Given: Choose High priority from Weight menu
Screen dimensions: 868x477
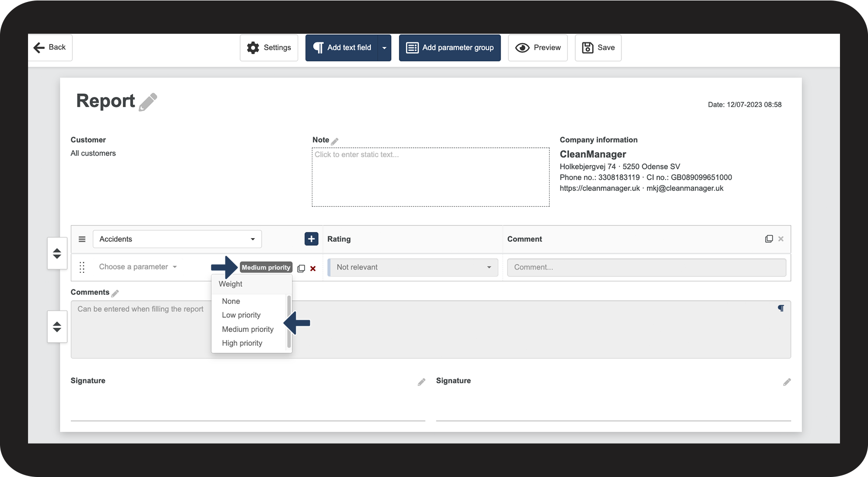Looking at the screenshot, I should tap(242, 343).
